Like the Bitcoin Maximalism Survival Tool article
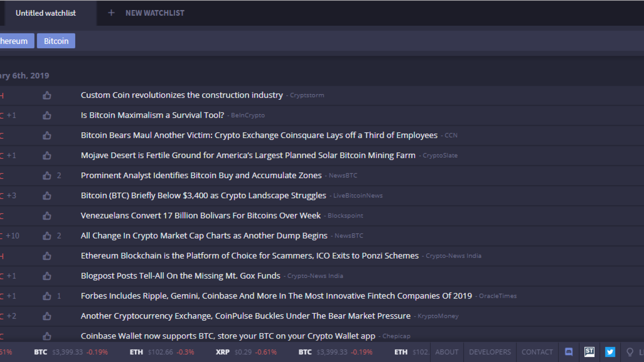This screenshot has width=644, height=362. [x=47, y=115]
